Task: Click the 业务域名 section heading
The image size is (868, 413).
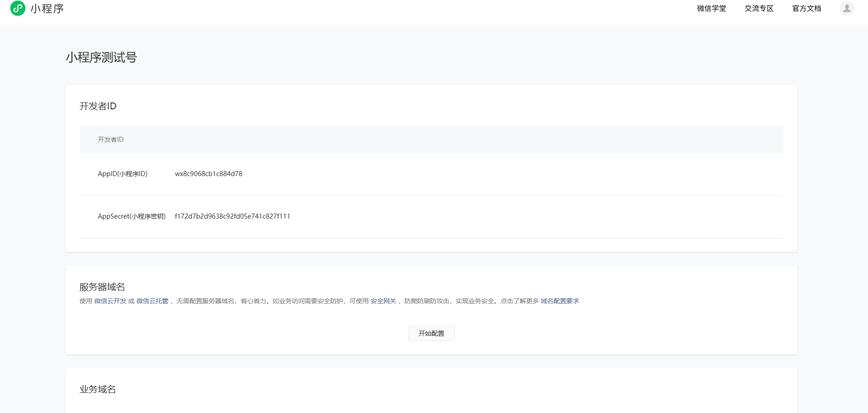Action: click(97, 389)
